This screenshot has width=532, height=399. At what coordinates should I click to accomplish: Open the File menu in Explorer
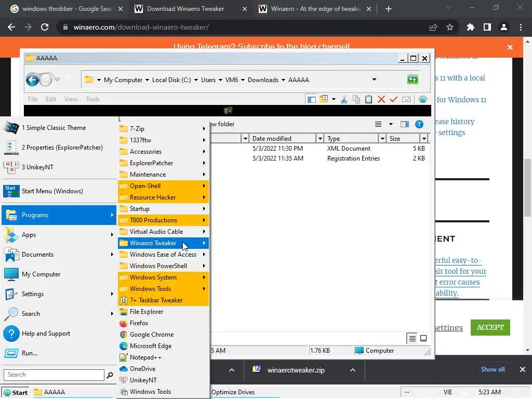(x=33, y=99)
